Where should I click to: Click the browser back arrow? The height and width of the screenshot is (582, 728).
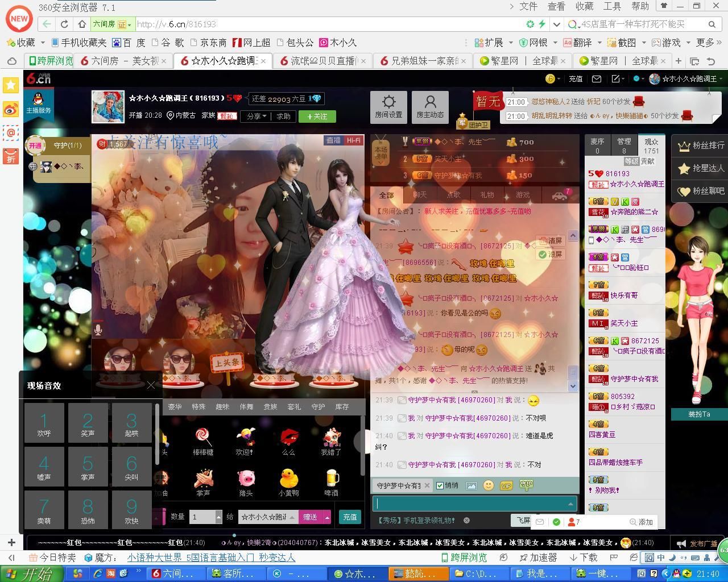(47, 24)
